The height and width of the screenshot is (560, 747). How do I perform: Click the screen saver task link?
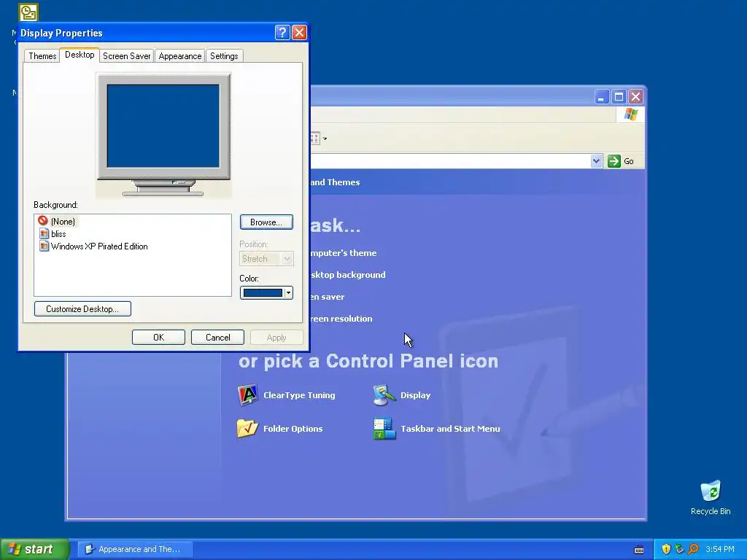327,297
